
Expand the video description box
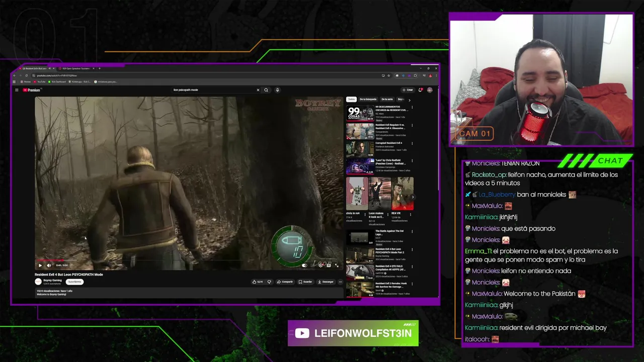[189, 292]
